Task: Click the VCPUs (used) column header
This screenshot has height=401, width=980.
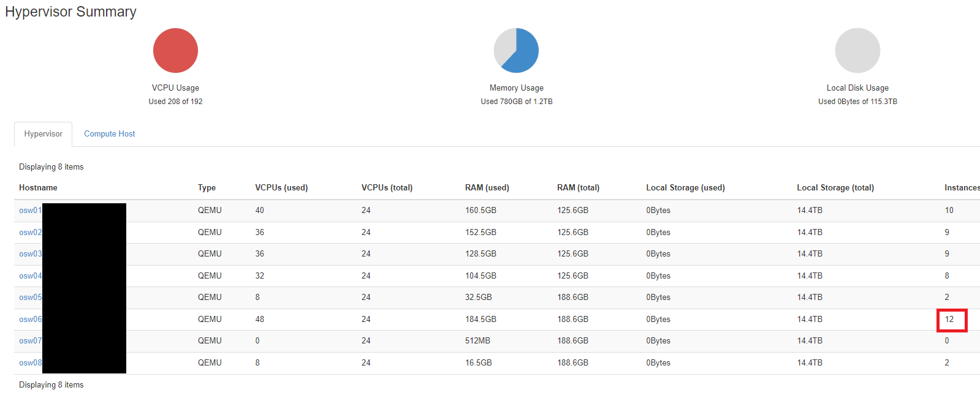Action: point(281,188)
